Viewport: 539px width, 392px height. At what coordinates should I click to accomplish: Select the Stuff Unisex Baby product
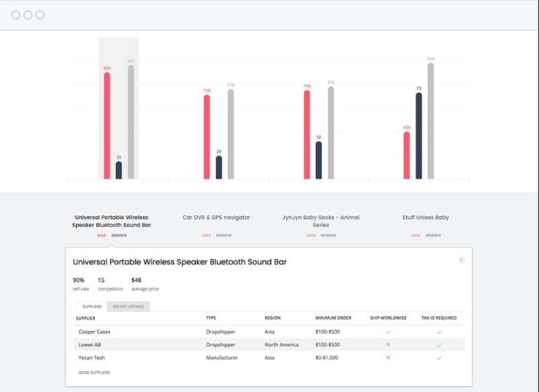click(426, 217)
